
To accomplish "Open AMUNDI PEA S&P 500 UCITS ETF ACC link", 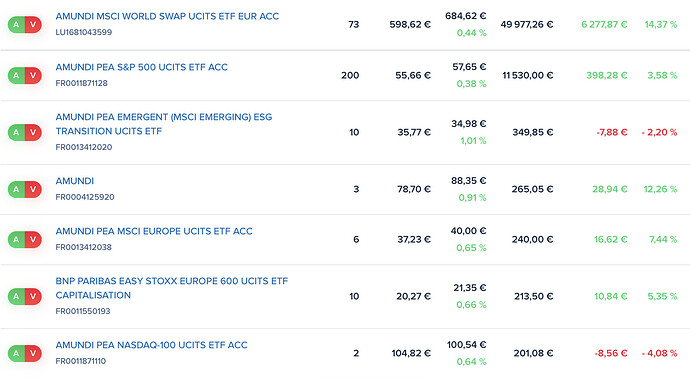I will pyautogui.click(x=142, y=67).
